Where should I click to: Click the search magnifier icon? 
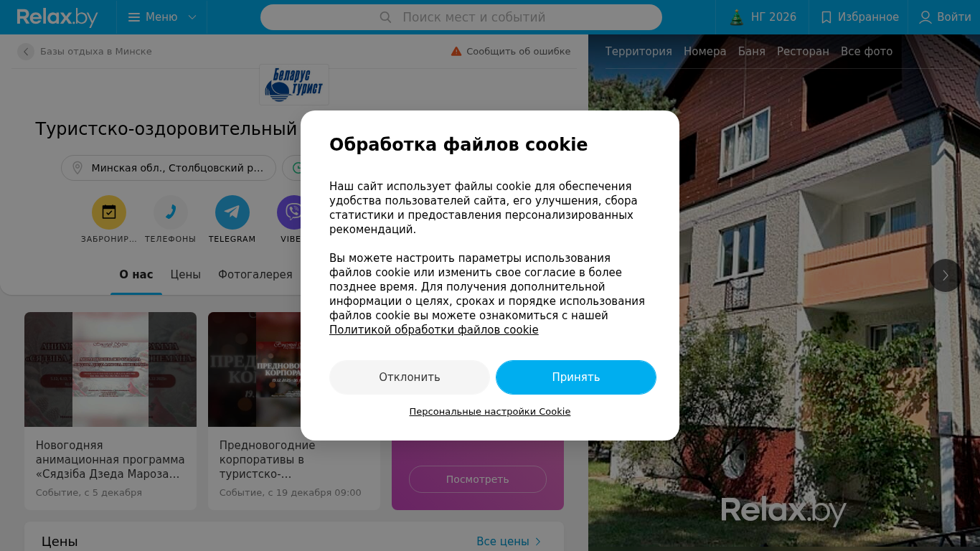[x=385, y=17]
